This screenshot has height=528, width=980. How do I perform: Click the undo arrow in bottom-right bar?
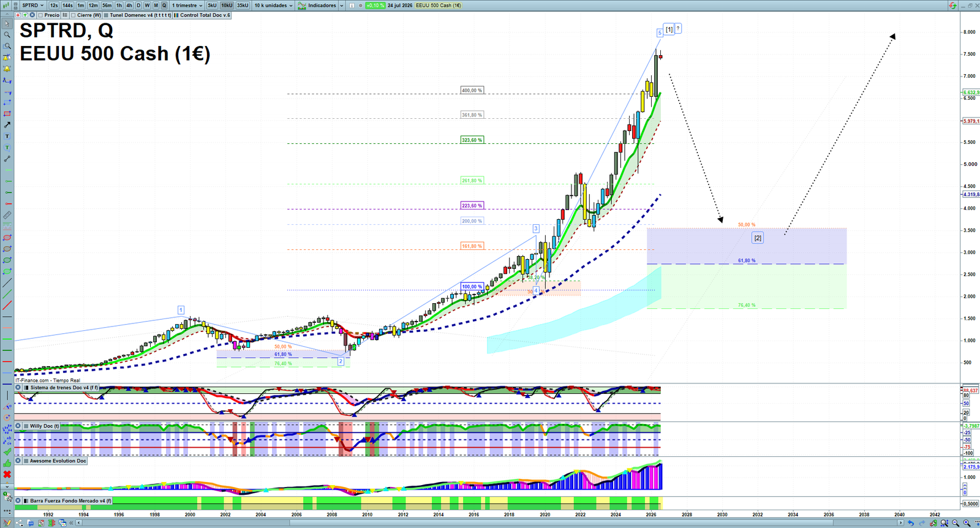(911, 523)
